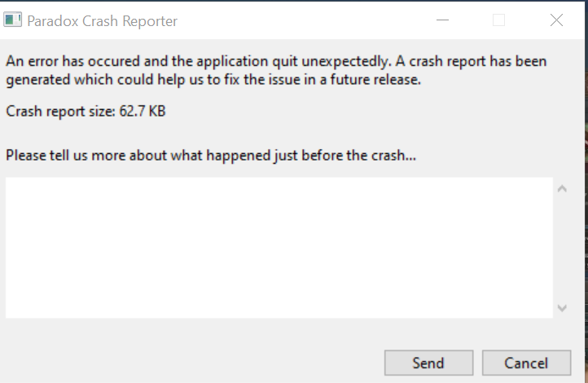Image resolution: width=588 pixels, height=383 pixels.
Task: Send the crash report
Action: (428, 363)
